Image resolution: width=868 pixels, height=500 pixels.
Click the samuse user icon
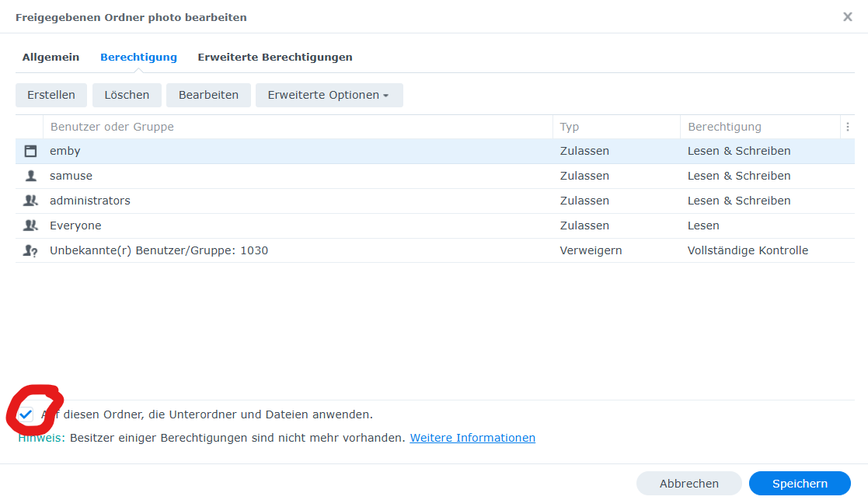(30, 176)
